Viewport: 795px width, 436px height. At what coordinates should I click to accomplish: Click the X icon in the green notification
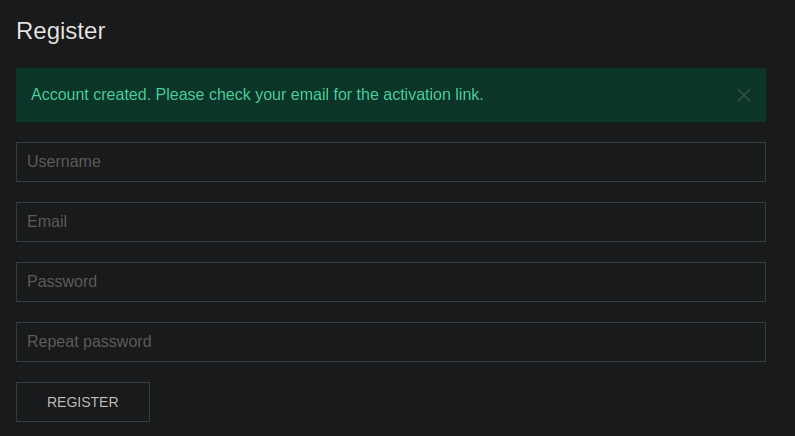tap(743, 95)
